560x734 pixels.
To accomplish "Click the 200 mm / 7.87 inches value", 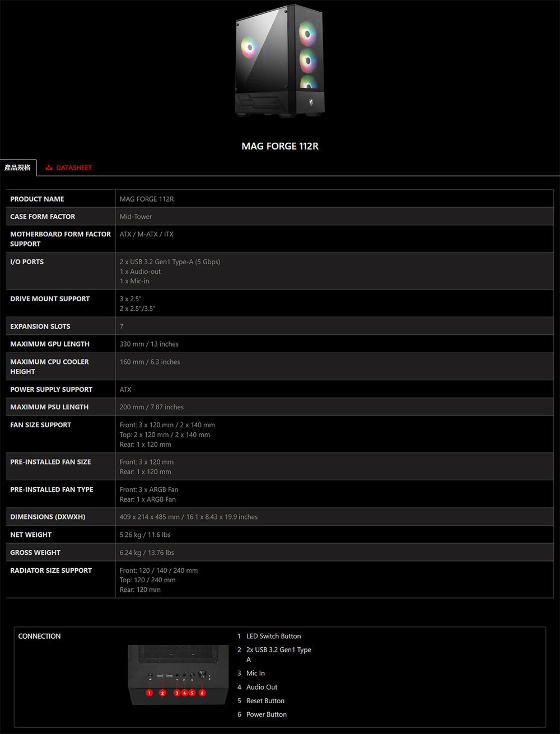I will tap(152, 407).
